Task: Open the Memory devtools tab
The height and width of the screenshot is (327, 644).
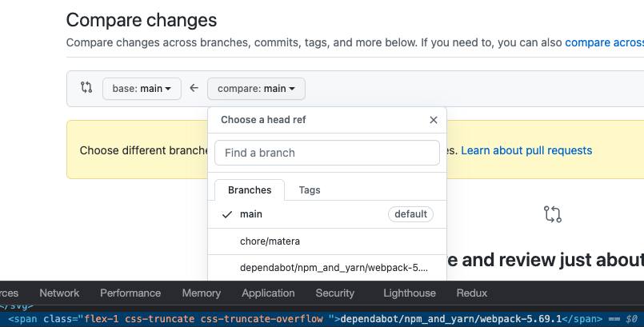Action: point(202,293)
